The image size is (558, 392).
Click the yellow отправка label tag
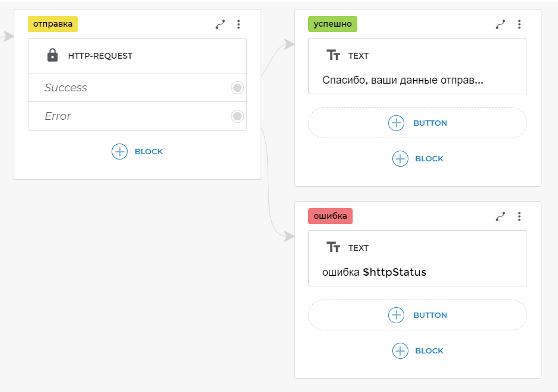pyautogui.click(x=53, y=24)
